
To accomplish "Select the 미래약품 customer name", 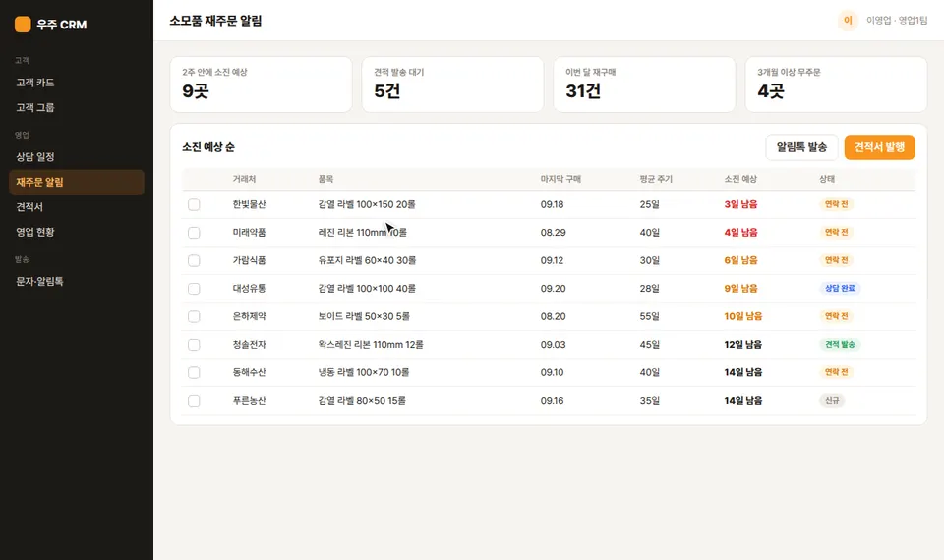I will pos(249,233).
